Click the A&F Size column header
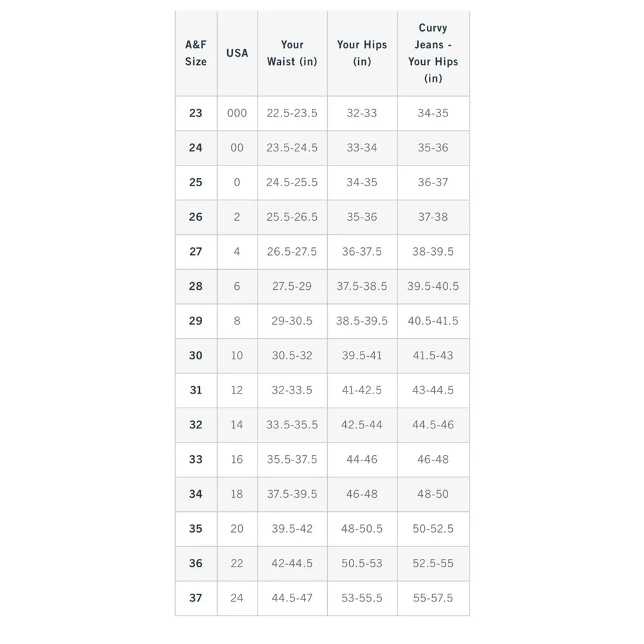Image resolution: width=644 pixels, height=644 pixels. [196, 53]
